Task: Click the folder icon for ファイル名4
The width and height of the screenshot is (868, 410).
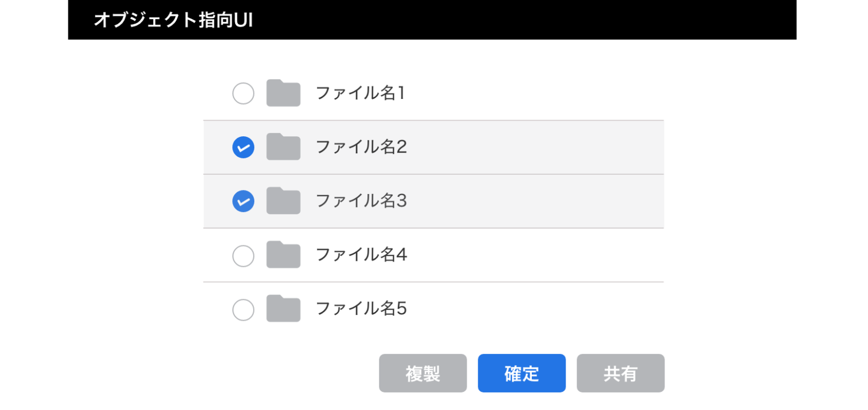Action: 283,254
